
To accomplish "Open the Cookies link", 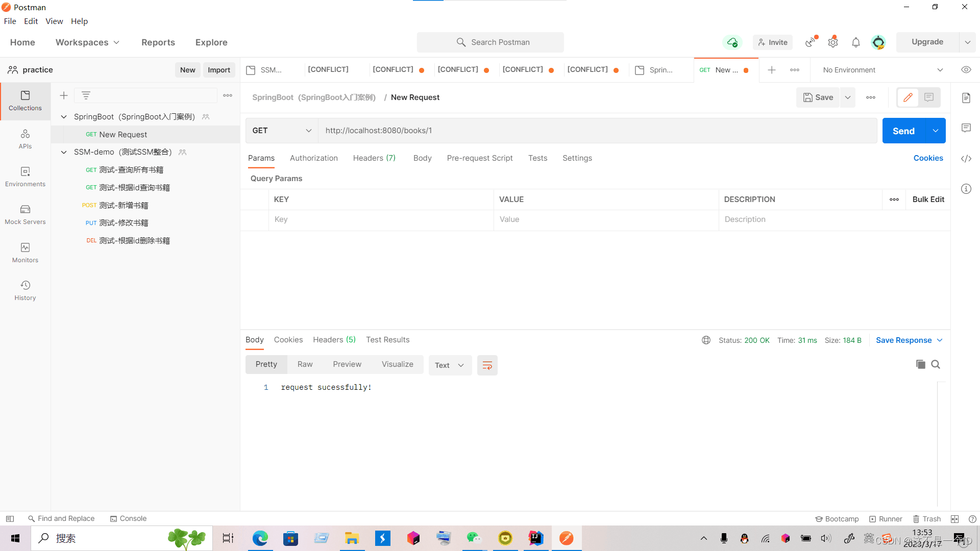I will (928, 158).
